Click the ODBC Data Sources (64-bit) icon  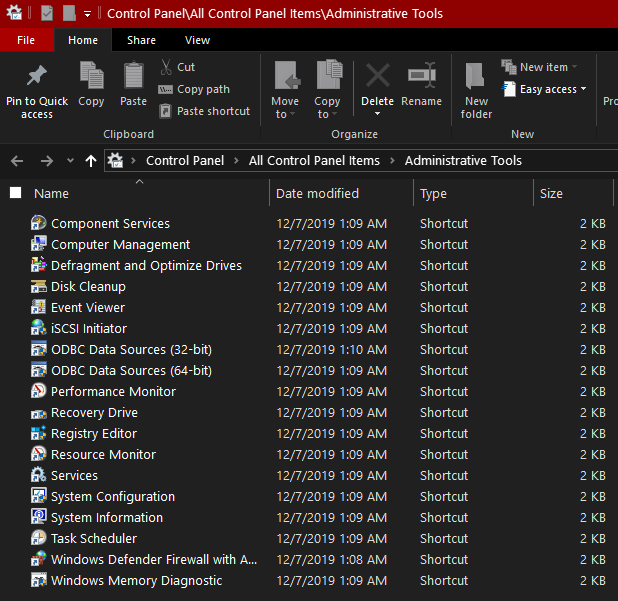click(39, 370)
